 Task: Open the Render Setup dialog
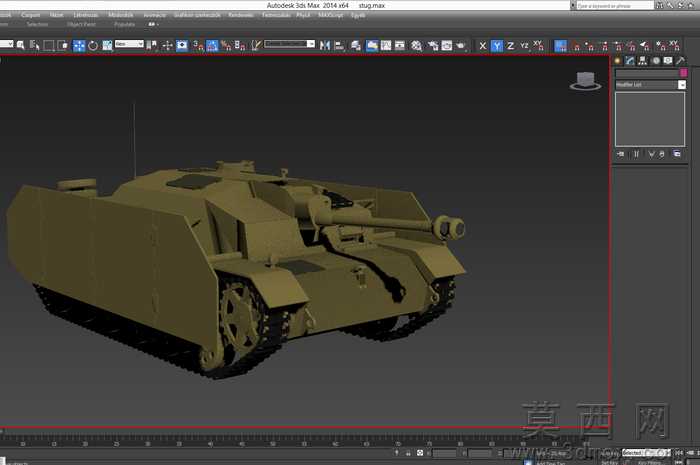click(433, 45)
